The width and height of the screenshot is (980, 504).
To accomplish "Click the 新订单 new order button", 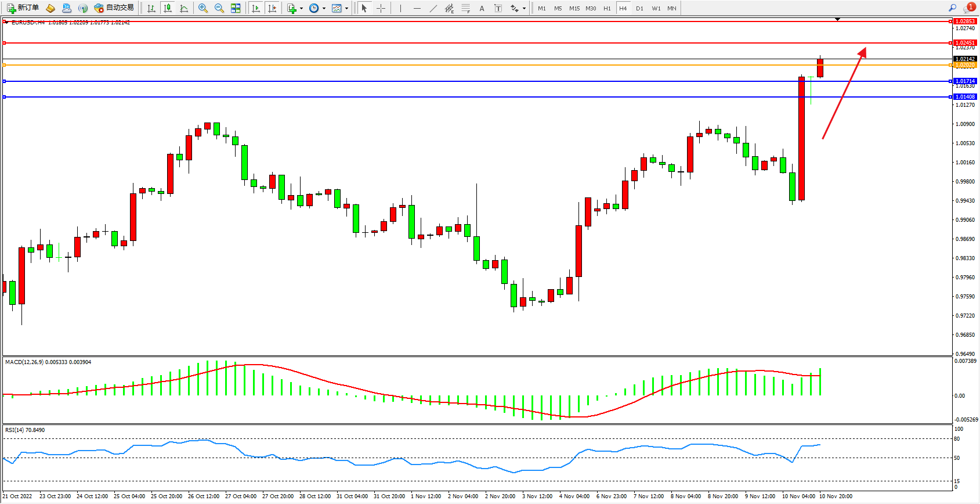I will pyautogui.click(x=23, y=8).
